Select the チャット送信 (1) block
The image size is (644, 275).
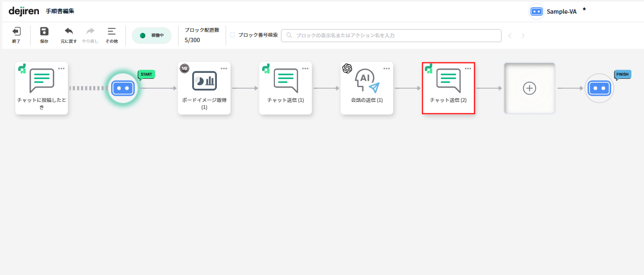click(x=285, y=88)
